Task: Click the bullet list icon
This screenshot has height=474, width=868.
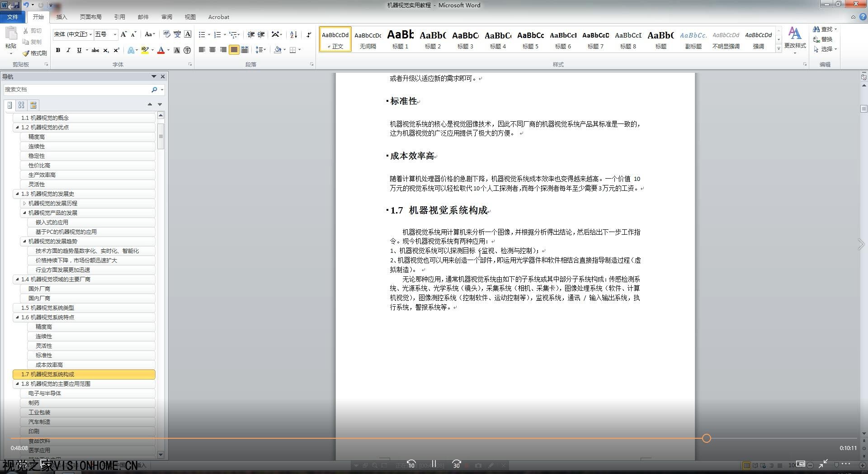Action: (x=202, y=34)
